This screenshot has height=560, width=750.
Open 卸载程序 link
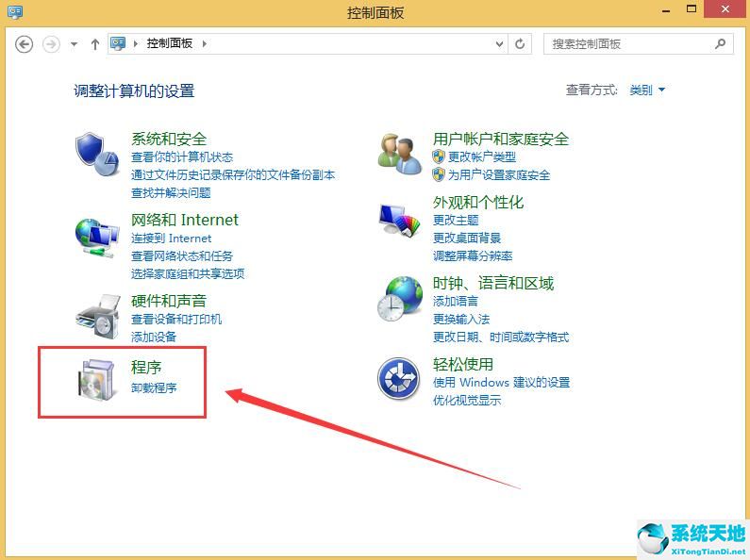154,388
